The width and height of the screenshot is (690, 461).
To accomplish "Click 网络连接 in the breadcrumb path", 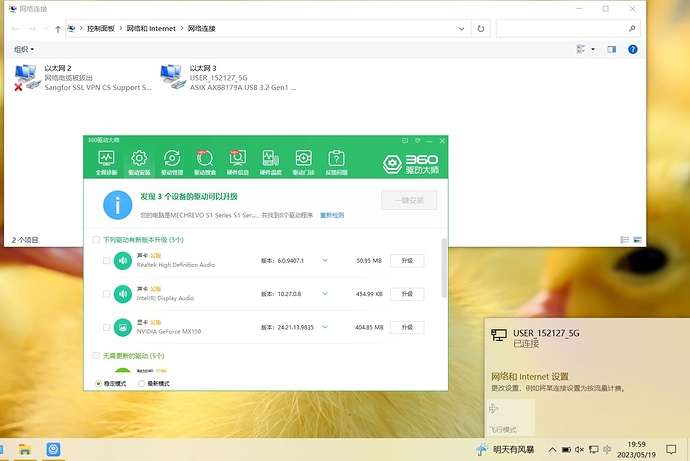I will click(x=202, y=29).
